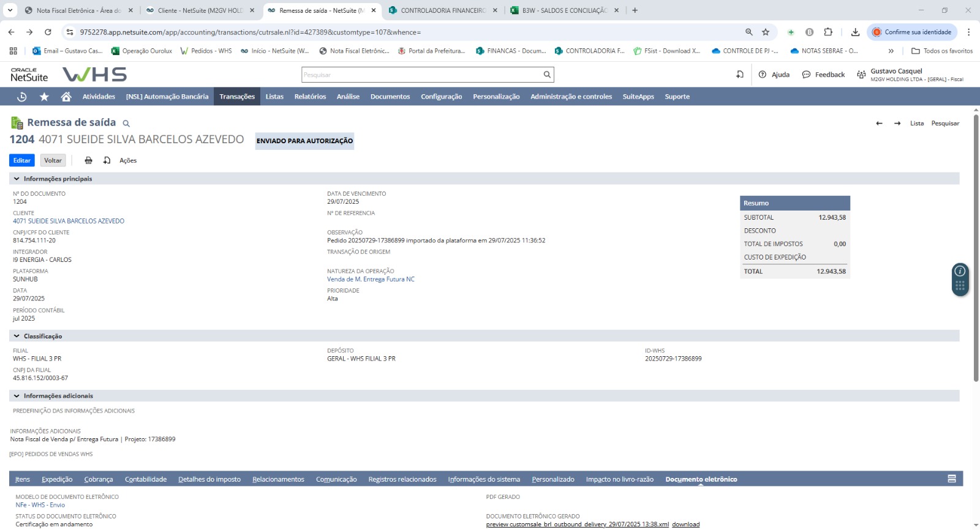Collapse the Informações adicionais section
This screenshot has height=530, width=980.
17,396
